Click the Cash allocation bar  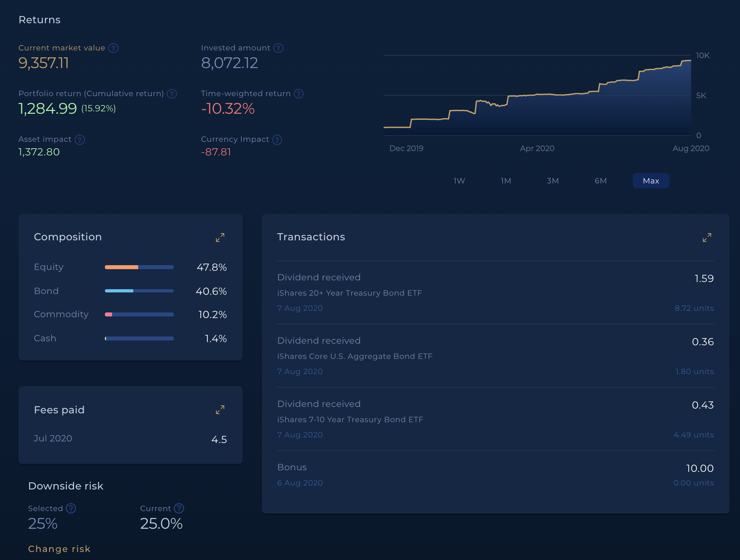click(139, 338)
